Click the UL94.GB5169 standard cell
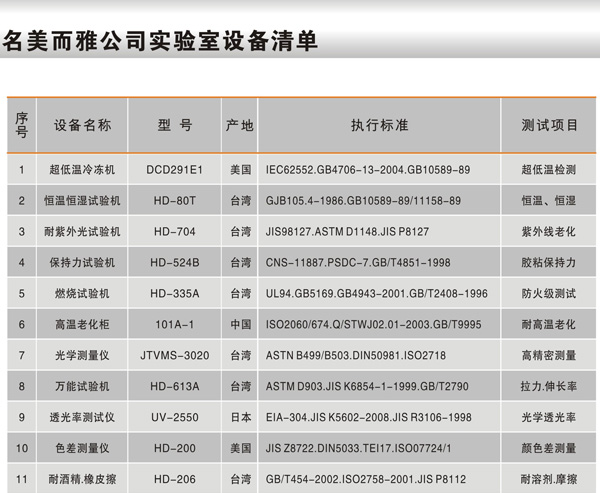 click(377, 294)
